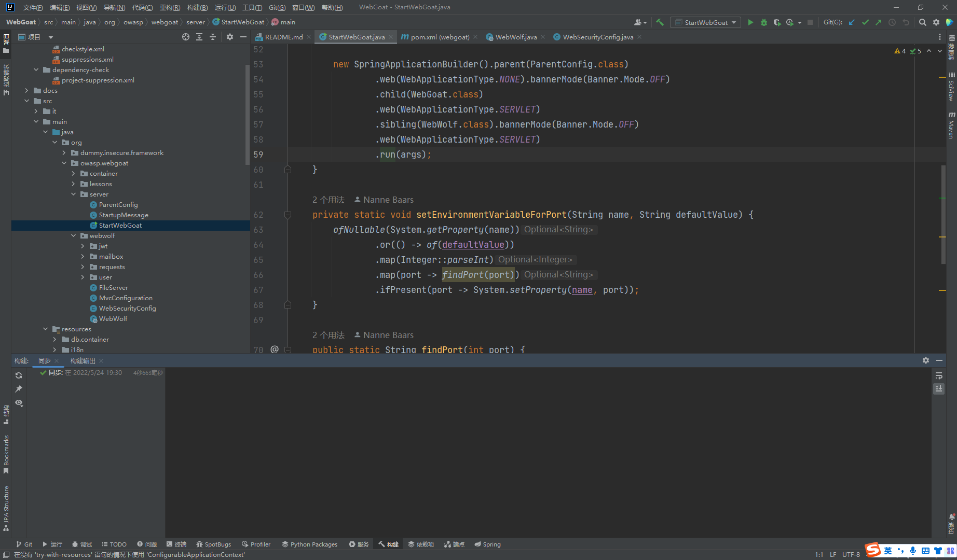Viewport: 957px width, 560px height.
Task: Open project panel options gear
Action: pos(230,37)
